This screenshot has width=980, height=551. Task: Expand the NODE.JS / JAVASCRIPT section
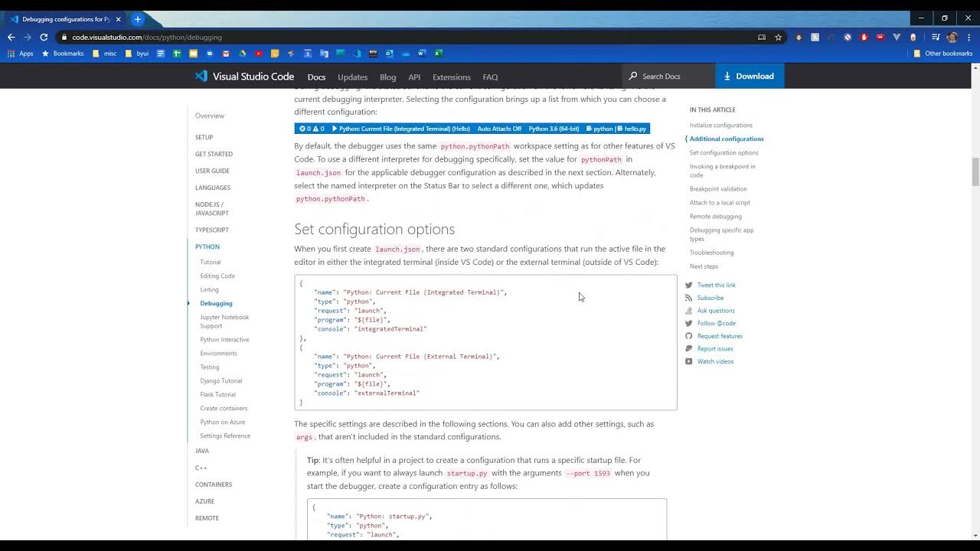tap(211, 209)
